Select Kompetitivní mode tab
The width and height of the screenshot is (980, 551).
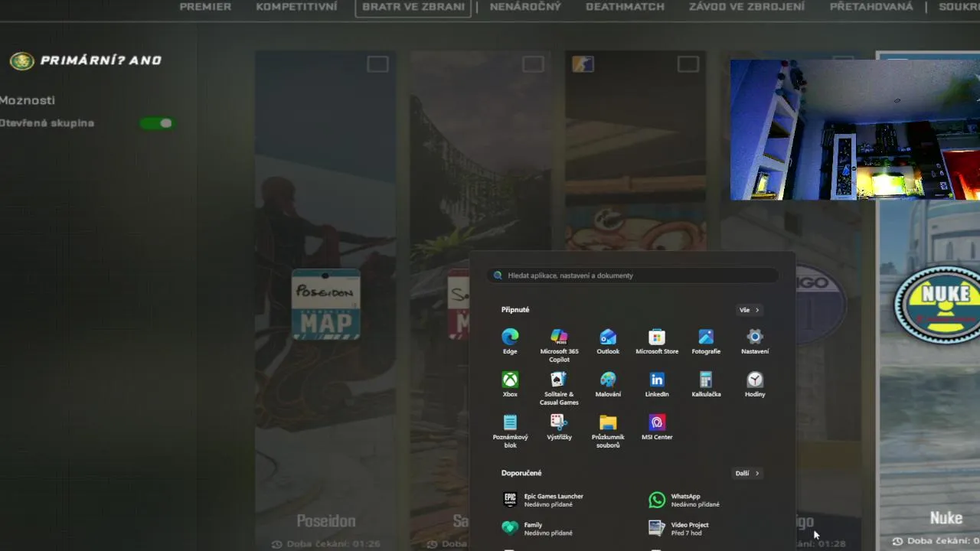pos(296,7)
